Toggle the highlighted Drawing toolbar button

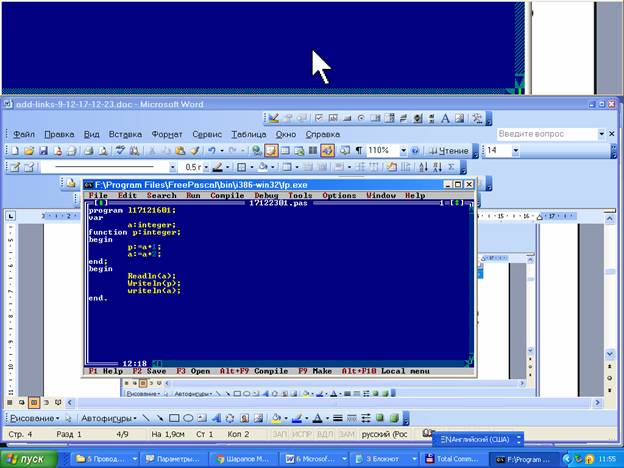pyautogui.click(x=328, y=150)
